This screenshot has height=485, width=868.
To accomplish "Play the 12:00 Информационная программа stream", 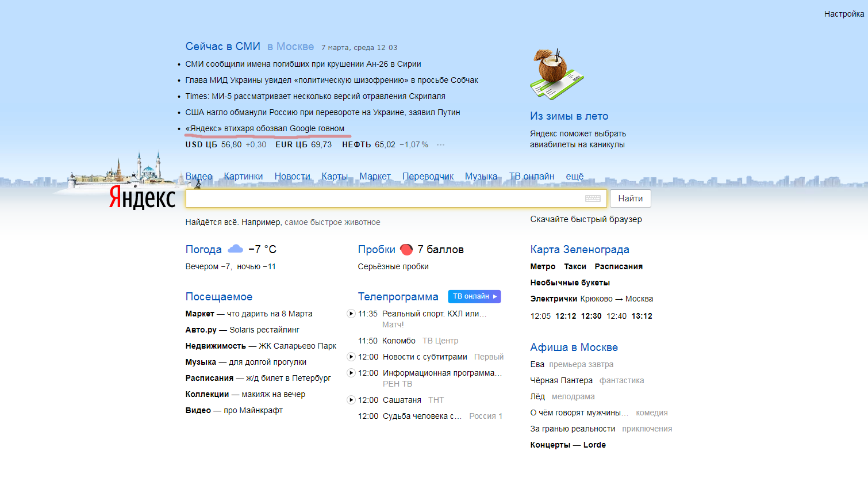I will point(351,373).
